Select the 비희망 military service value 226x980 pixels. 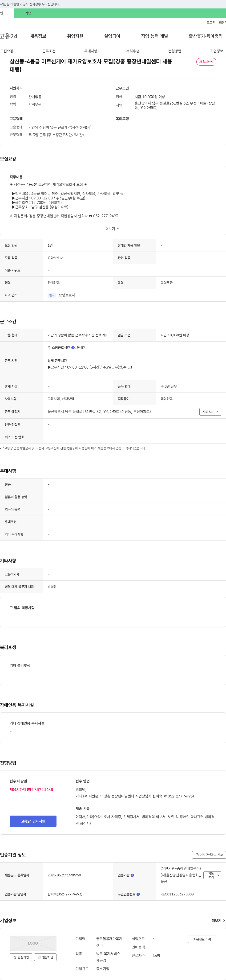[52, 587]
